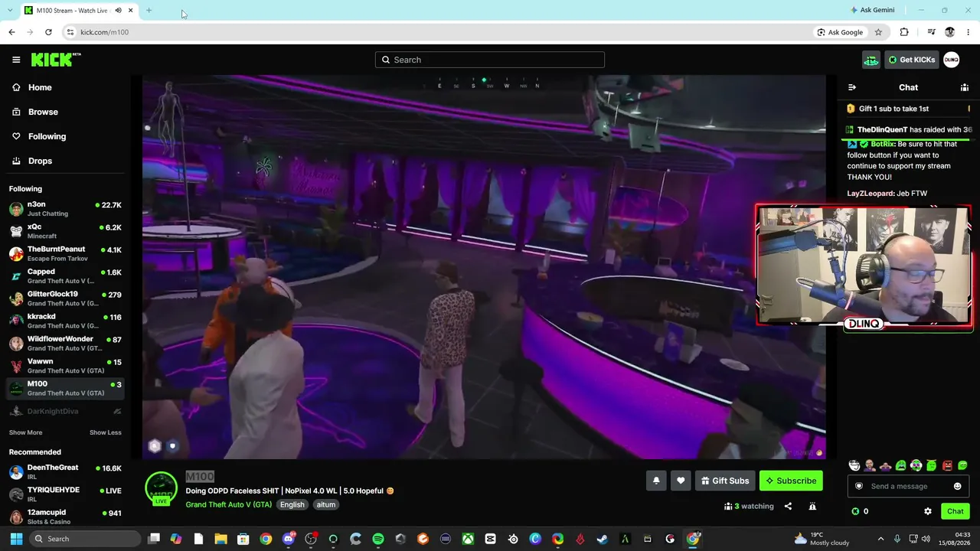
Task: Open the green leaderboard icon beside Get KICKs
Action: pos(871,60)
